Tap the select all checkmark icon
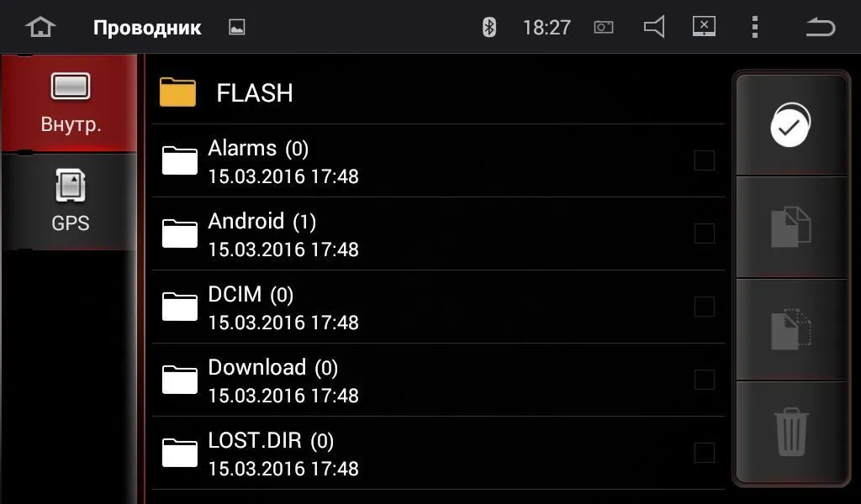This screenshot has height=504, width=861. (x=790, y=126)
